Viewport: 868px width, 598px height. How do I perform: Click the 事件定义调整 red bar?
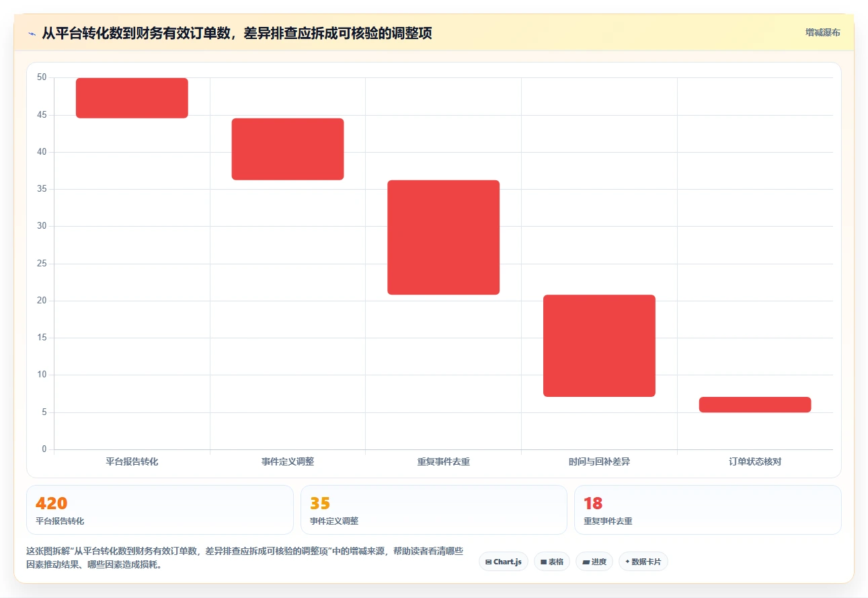pos(288,149)
